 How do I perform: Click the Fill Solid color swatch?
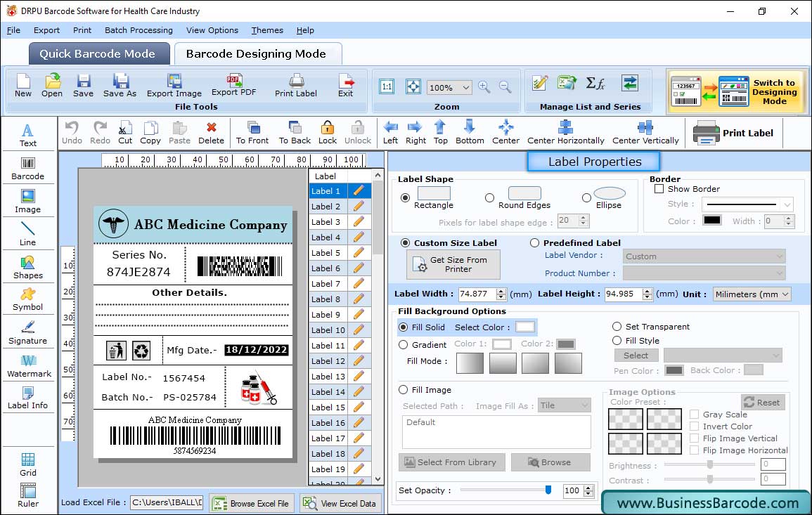(524, 327)
